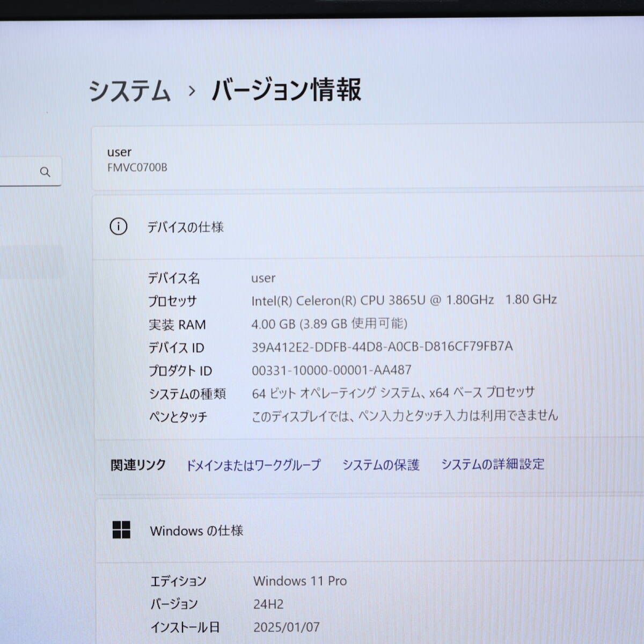Image resolution: width=644 pixels, height=644 pixels.
Task: Click the FMVC0700B model name text
Action: coord(137,167)
